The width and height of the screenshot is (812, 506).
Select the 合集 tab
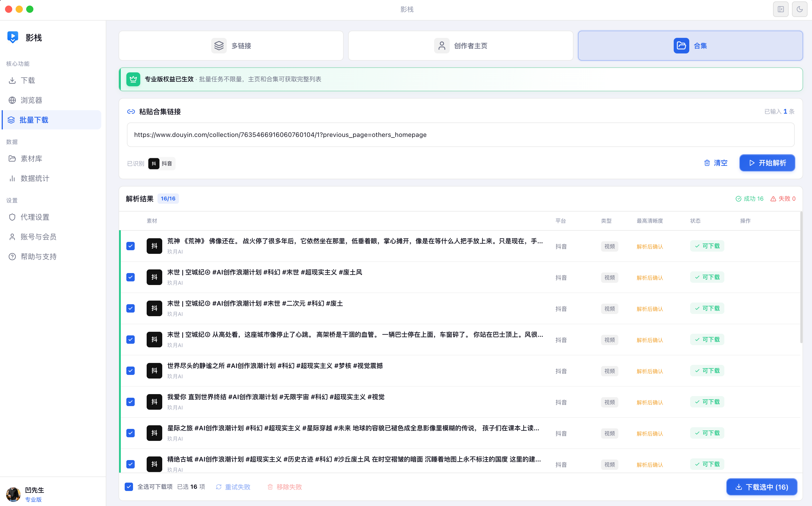coord(690,46)
